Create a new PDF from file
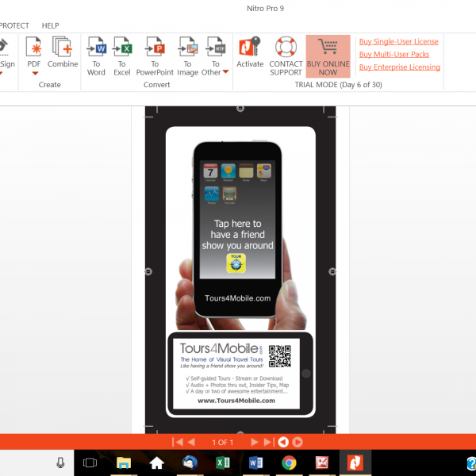The width and height of the screenshot is (476, 476). coord(33,52)
